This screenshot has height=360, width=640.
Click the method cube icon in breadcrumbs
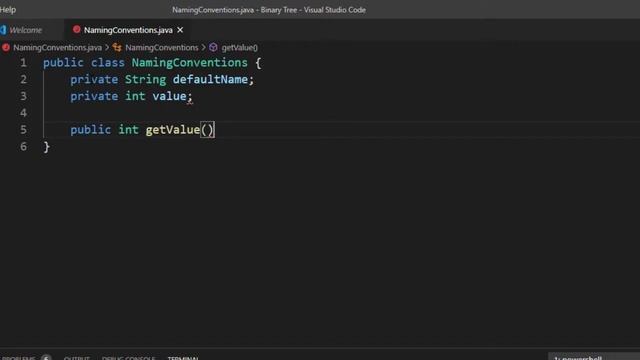213,48
